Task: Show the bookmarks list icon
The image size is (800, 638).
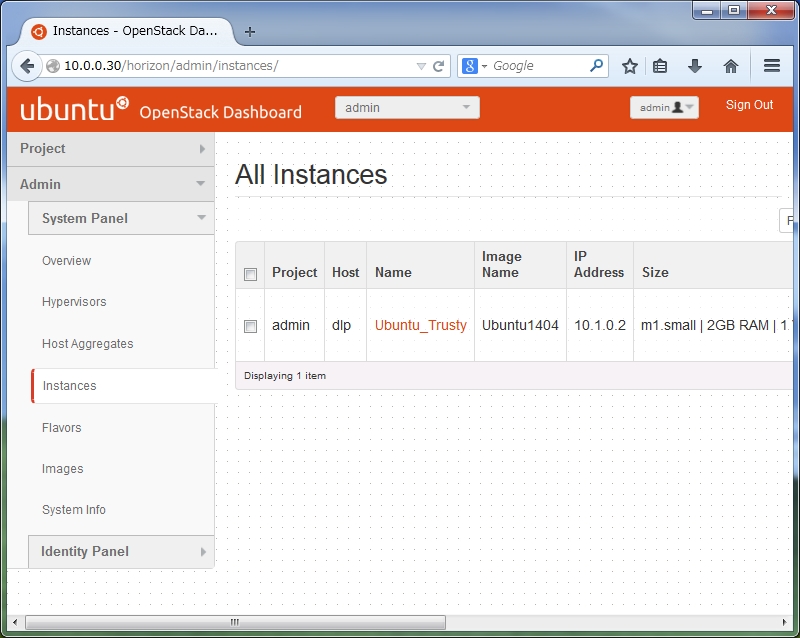Action: 660,66
